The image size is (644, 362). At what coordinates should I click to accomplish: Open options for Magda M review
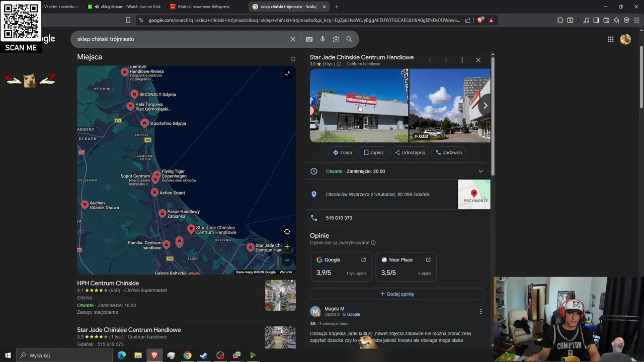480,312
